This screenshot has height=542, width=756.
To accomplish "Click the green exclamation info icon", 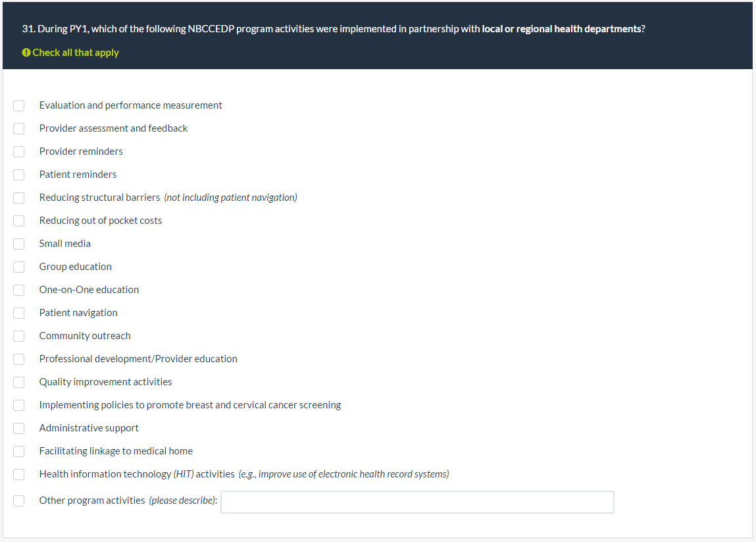I will (x=26, y=53).
